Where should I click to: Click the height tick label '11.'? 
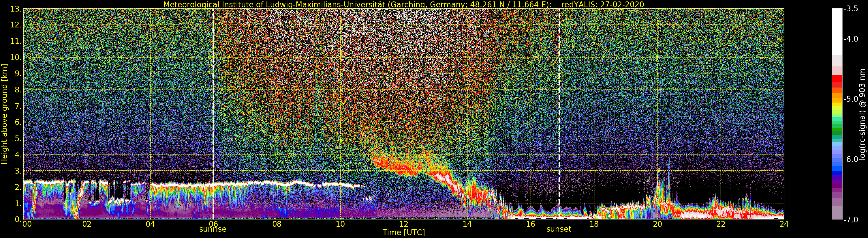tap(16, 41)
